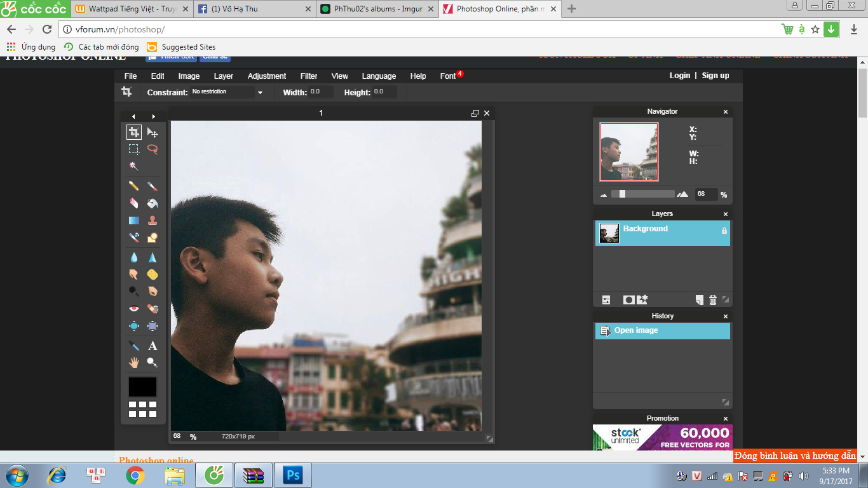Select the Magic Wand tool
The image size is (868, 488).
click(134, 166)
